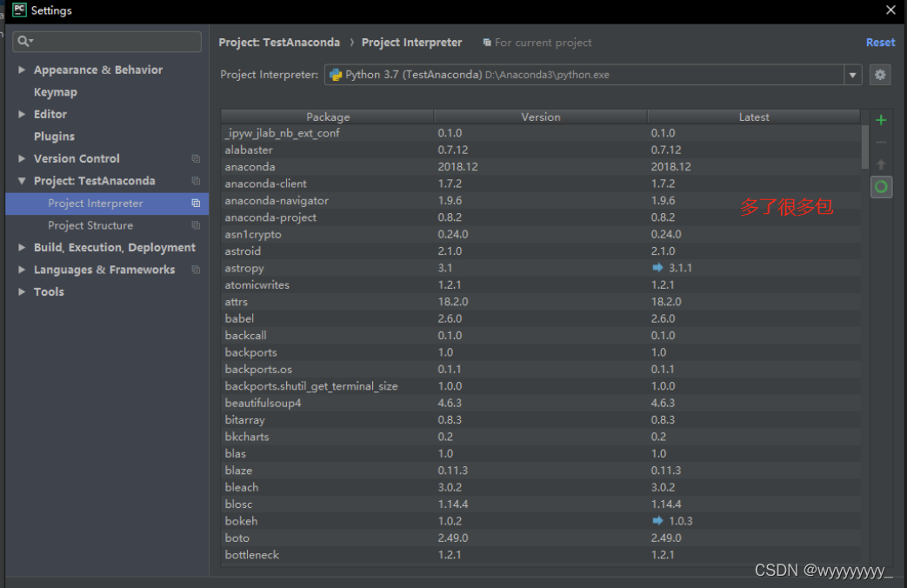Viewport: 907px width, 588px height.
Task: Click the upgrade package up-arrow icon
Action: tap(881, 164)
